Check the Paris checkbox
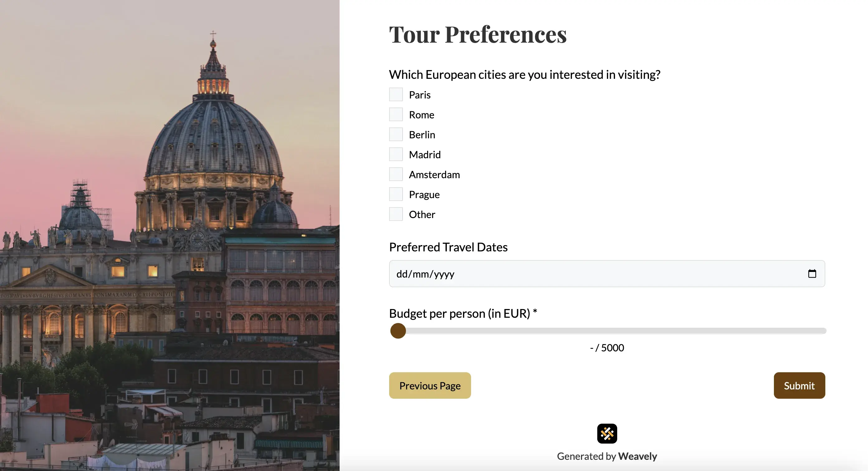The image size is (868, 471). click(396, 94)
